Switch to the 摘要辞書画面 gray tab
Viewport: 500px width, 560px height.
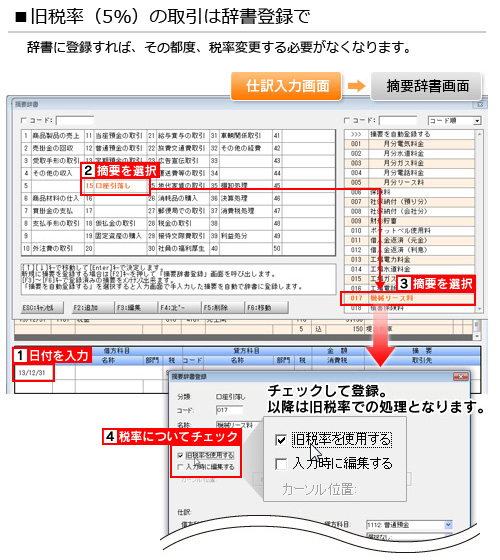(427, 86)
